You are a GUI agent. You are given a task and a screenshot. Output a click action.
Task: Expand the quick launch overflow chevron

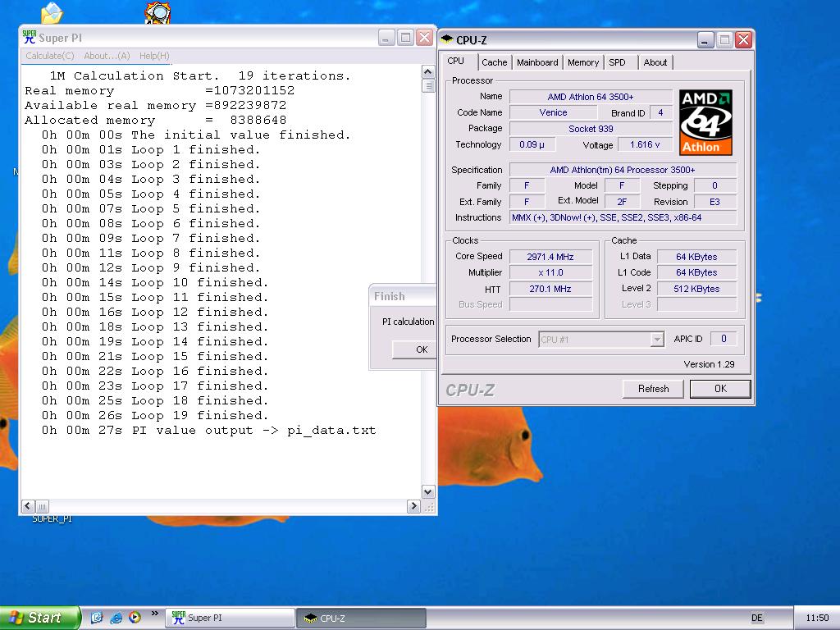[155, 614]
